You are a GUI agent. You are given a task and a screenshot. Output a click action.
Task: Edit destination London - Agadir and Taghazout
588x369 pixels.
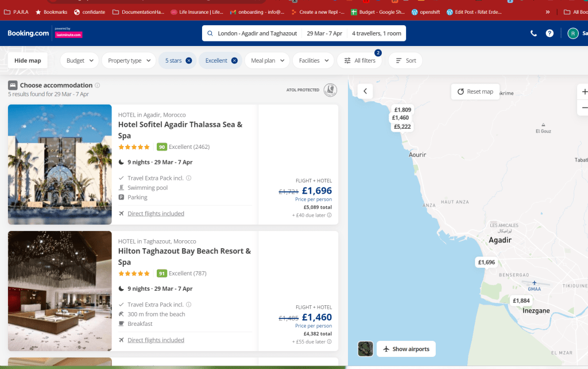tap(257, 33)
